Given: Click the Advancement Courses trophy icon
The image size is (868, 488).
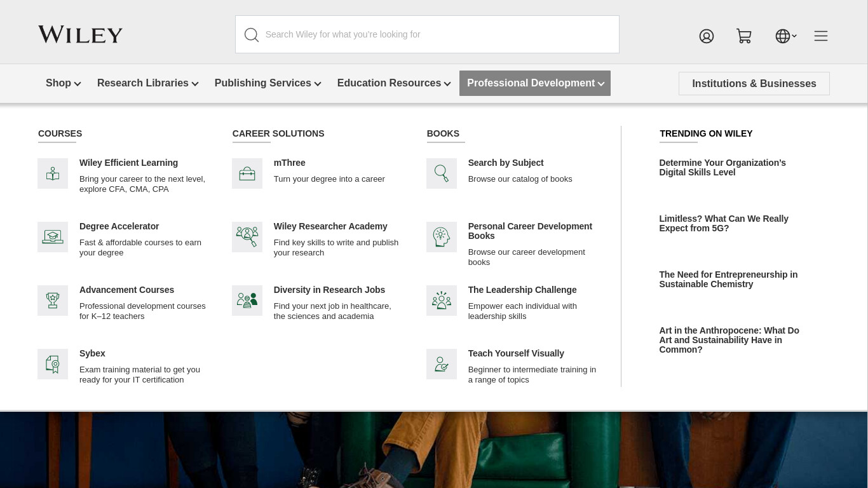Looking at the screenshot, I should click(53, 301).
